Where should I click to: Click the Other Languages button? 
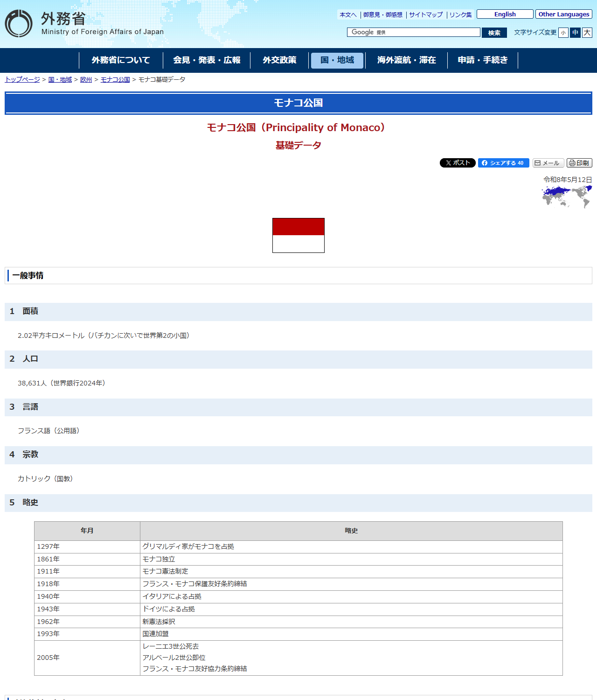tap(564, 14)
